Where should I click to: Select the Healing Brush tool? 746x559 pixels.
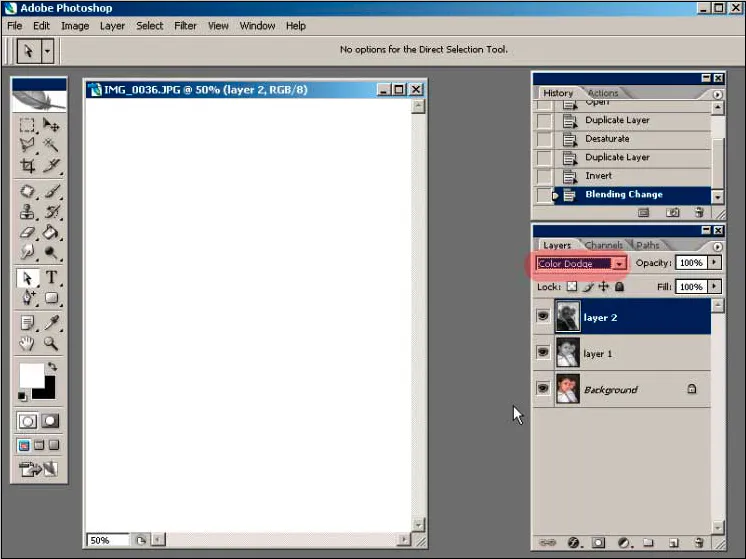point(27,191)
